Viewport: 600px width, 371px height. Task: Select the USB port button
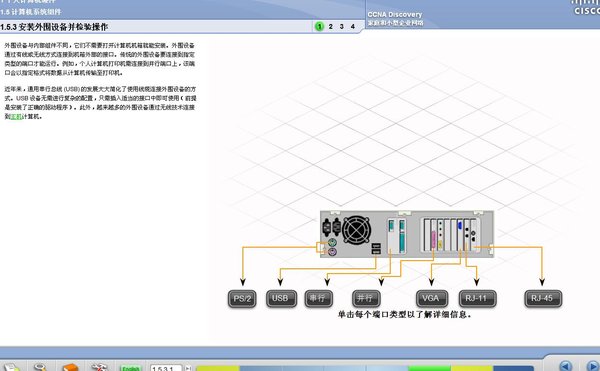tap(281, 298)
